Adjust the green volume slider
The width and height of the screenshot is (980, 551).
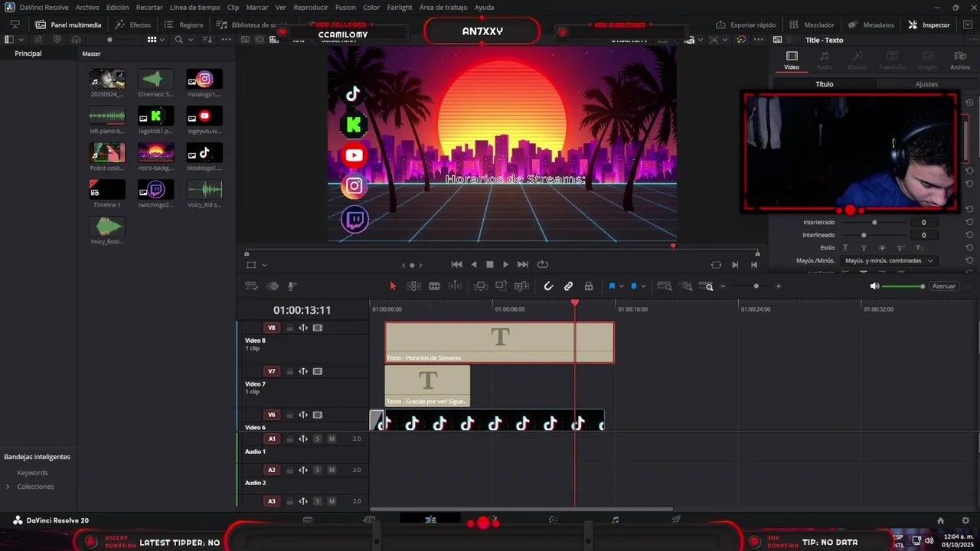tap(903, 286)
